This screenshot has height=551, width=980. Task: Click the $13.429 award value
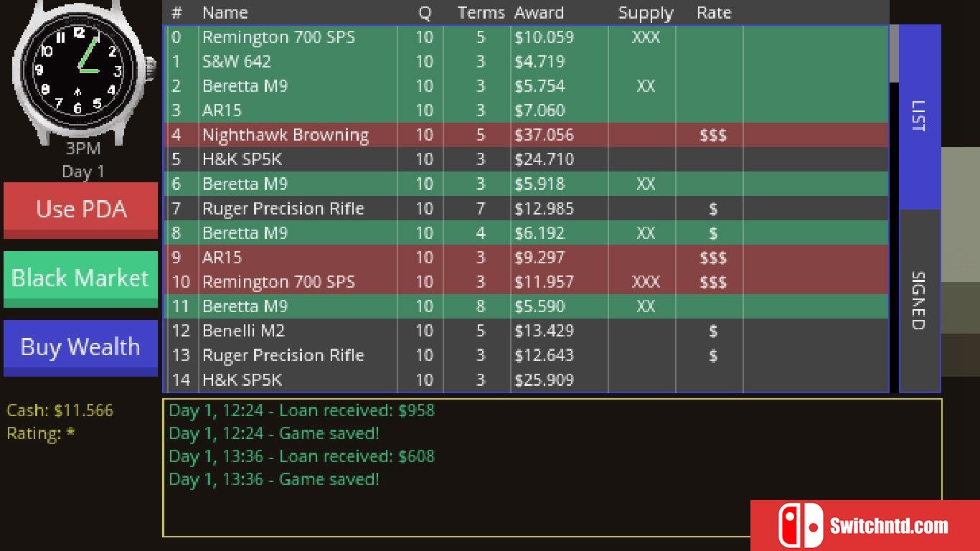544,330
